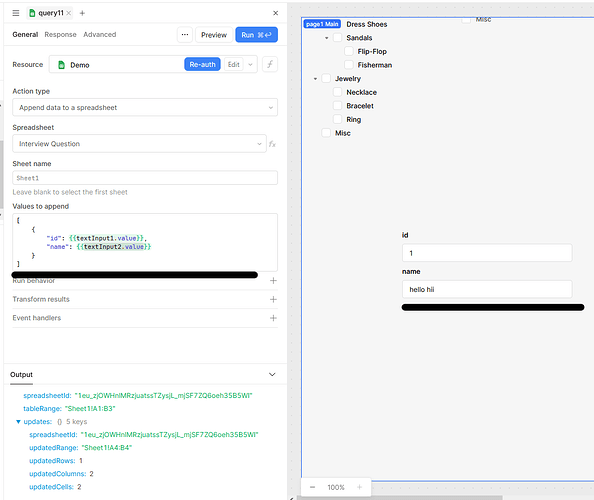Viewport: 594px width, 500px height.
Task: Switch to the Advanced tab
Action: (100, 34)
